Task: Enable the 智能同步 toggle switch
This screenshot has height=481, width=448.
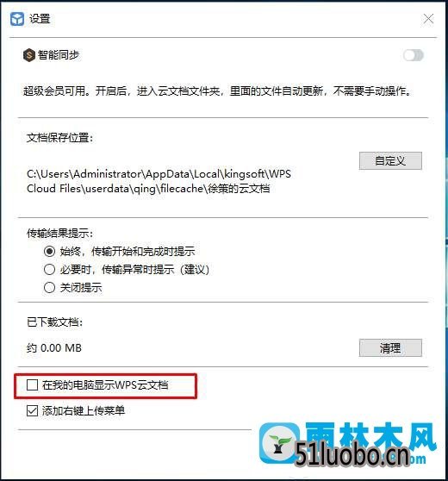Action: pyautogui.click(x=414, y=55)
